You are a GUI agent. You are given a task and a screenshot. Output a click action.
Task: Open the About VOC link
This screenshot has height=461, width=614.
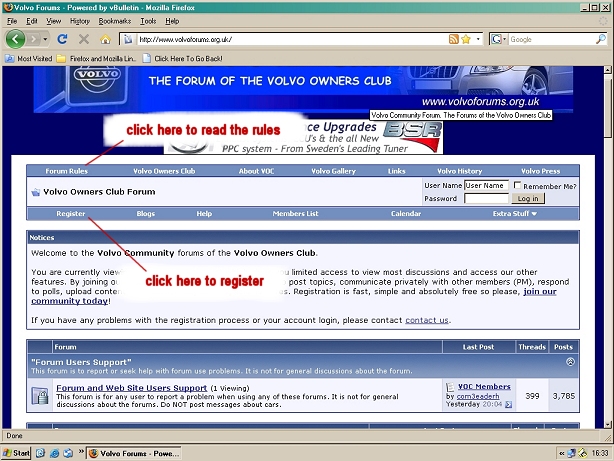pyautogui.click(x=256, y=171)
